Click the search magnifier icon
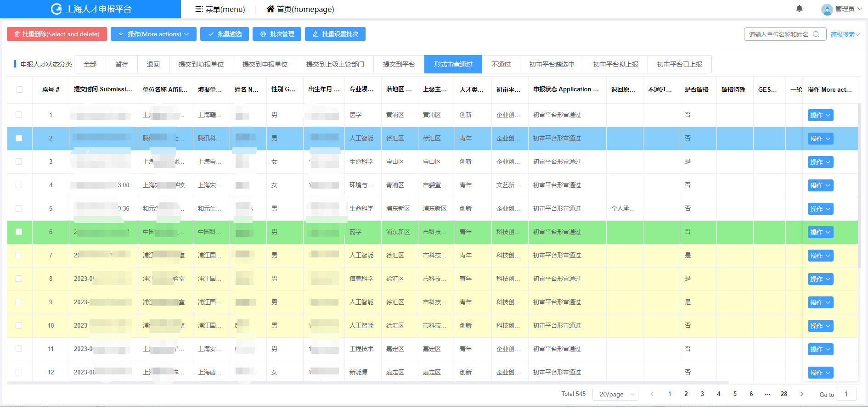The image size is (868, 407). coord(816,34)
